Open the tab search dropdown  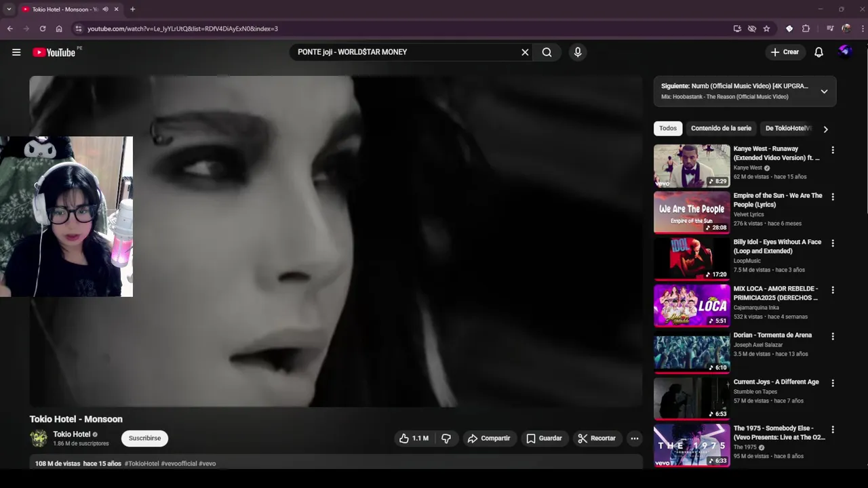click(9, 9)
